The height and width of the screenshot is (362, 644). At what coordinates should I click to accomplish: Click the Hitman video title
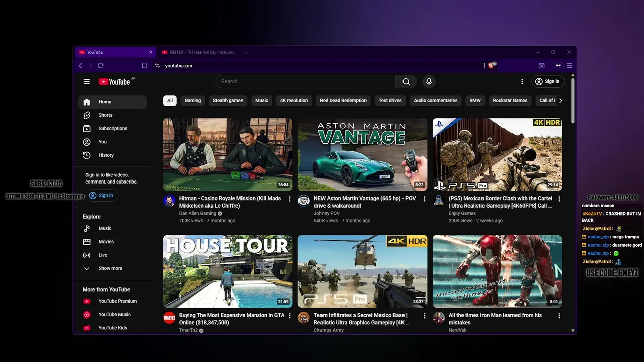pyautogui.click(x=230, y=202)
